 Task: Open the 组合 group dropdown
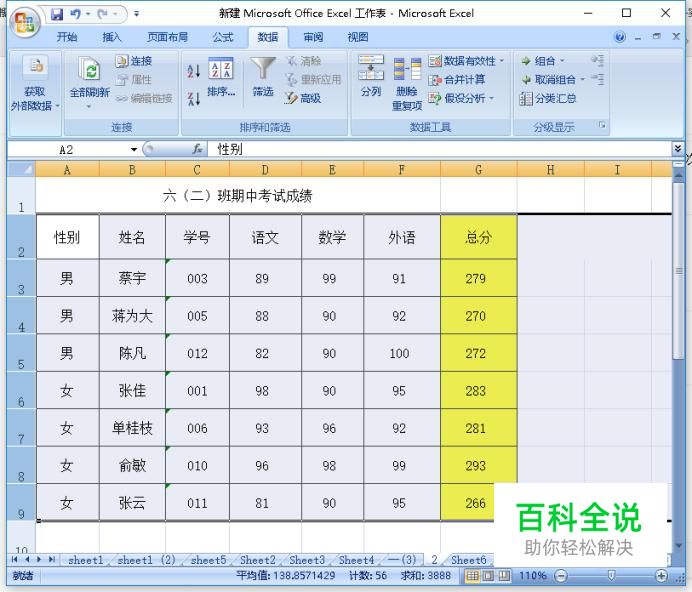[542, 60]
